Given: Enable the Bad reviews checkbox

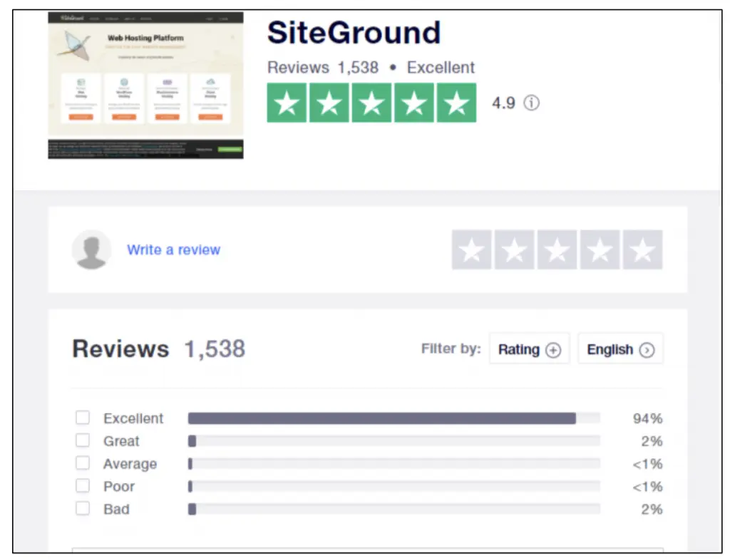Looking at the screenshot, I should pos(83,509).
